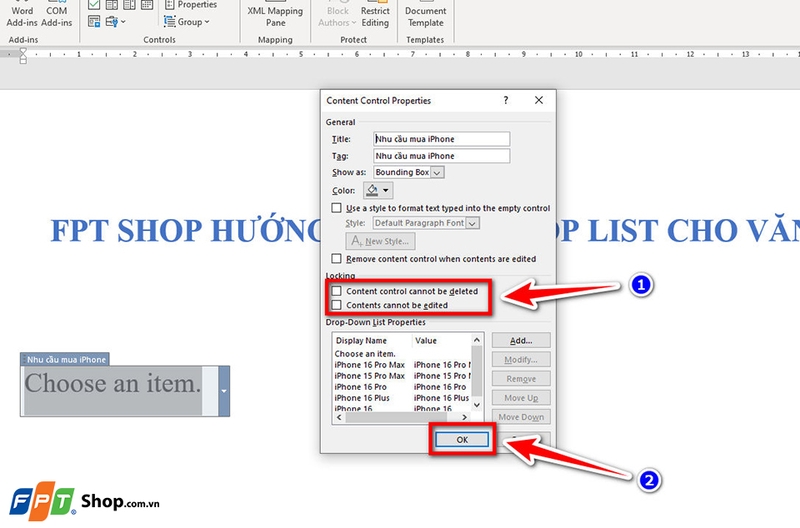Open control Properties in ribbon

point(191,5)
